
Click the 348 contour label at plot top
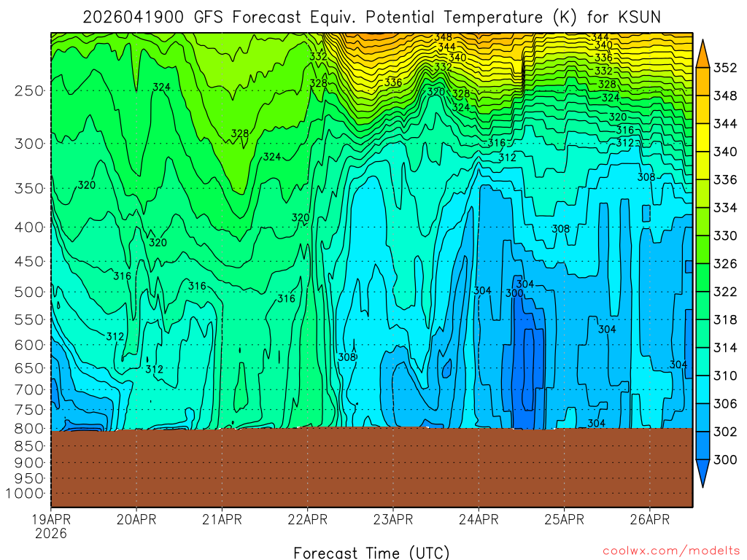click(443, 37)
